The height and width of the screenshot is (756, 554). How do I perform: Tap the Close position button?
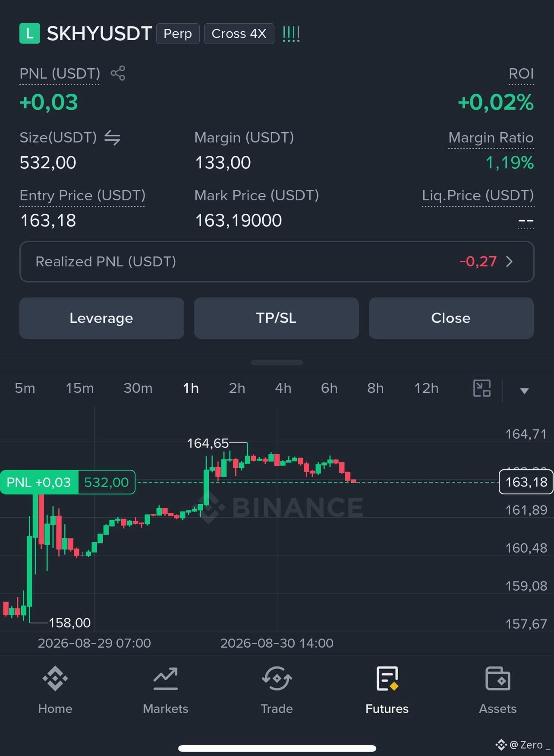pos(451,318)
